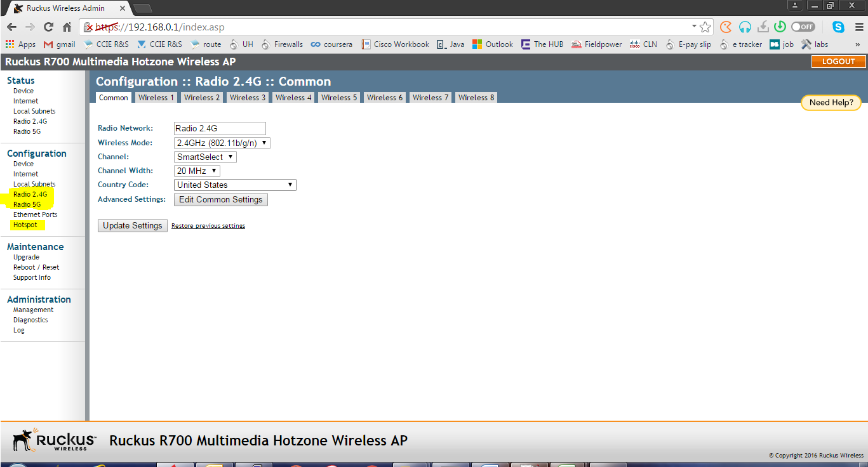Open the Channel SmartSelect dropdown
Screen dimensions: 868x467
pyautogui.click(x=204, y=156)
